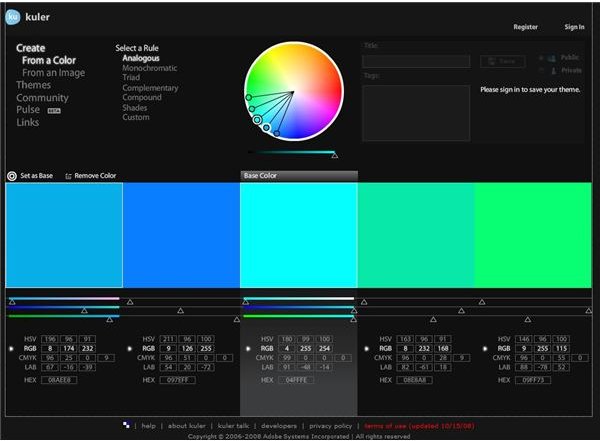Screen dimensions: 600x441
Task: Select the Analogous rule
Action: click(141, 59)
